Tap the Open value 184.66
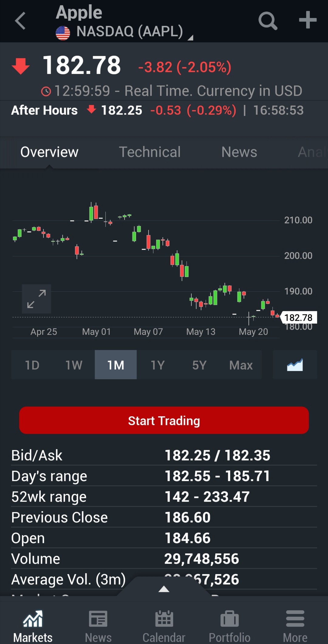This screenshot has width=328, height=644. pyautogui.click(x=188, y=538)
